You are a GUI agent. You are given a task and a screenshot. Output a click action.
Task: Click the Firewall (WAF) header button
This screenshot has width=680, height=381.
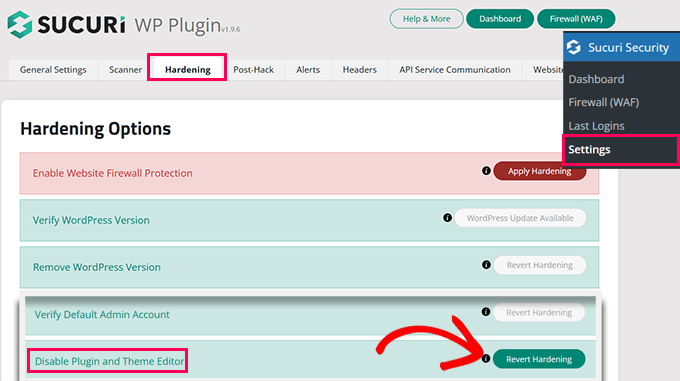coord(576,19)
